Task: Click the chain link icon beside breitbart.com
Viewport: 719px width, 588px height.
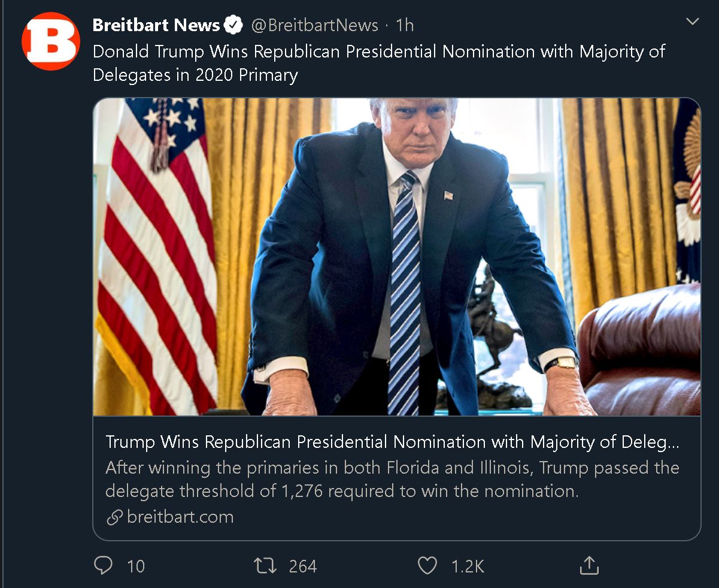Action: [114, 517]
